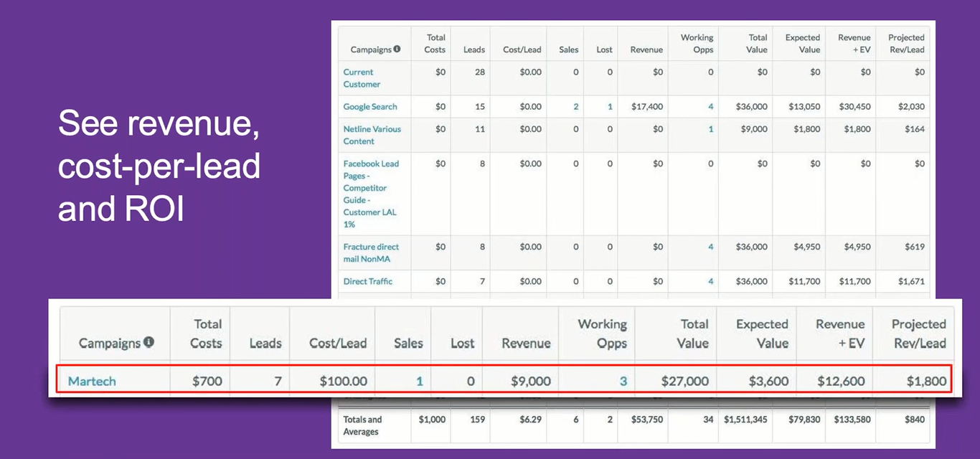Click Google Search sales count of 2

(x=575, y=107)
